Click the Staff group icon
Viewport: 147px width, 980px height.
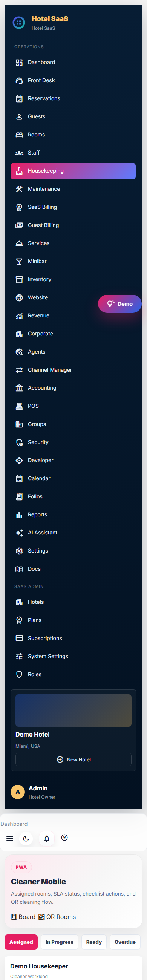pyautogui.click(x=19, y=153)
